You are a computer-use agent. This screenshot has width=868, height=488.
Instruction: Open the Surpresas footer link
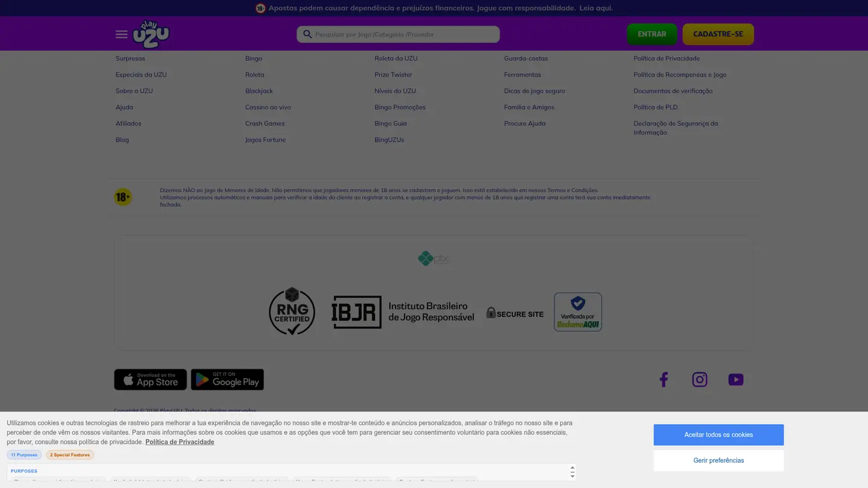(130, 58)
